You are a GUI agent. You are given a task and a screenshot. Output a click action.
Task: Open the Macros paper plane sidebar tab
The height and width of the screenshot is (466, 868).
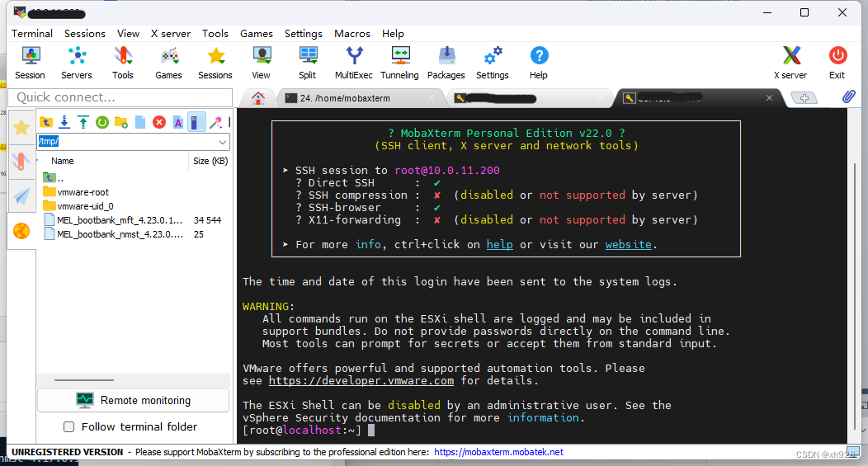point(21,196)
